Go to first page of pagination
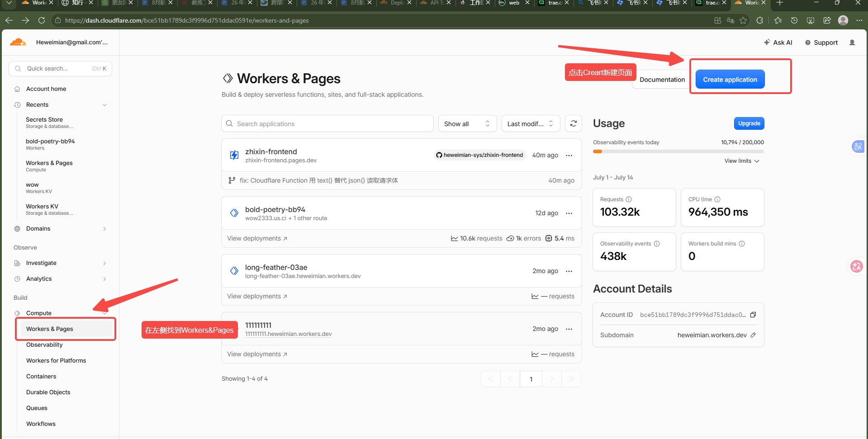The height and width of the screenshot is (439, 868). pos(491,379)
